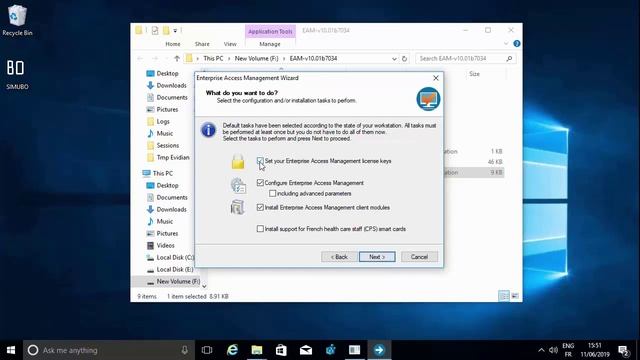
Task: Expand the ribbon with the chevron
Action: coord(506,44)
